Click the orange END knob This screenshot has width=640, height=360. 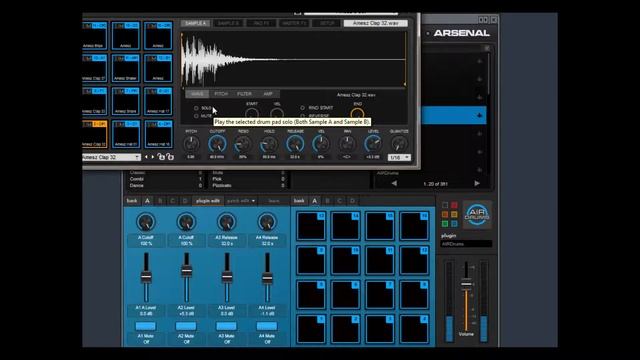358,114
